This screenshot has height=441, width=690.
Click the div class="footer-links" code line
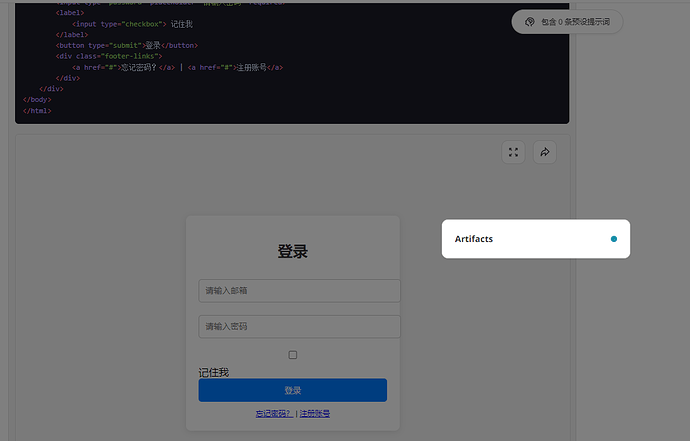coord(109,56)
